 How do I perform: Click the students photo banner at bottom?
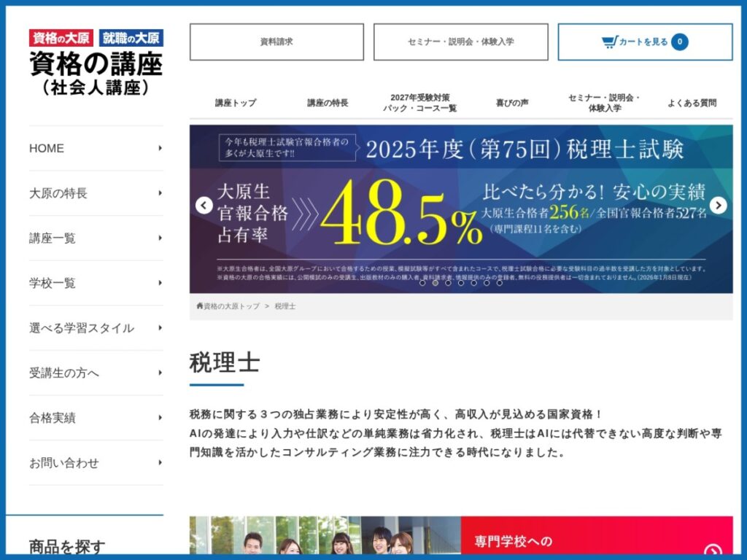325,536
